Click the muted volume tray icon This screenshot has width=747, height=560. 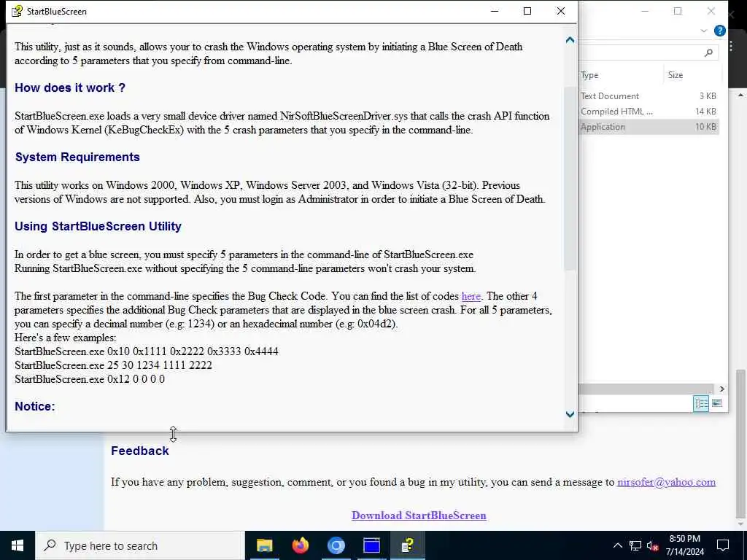(x=652, y=545)
